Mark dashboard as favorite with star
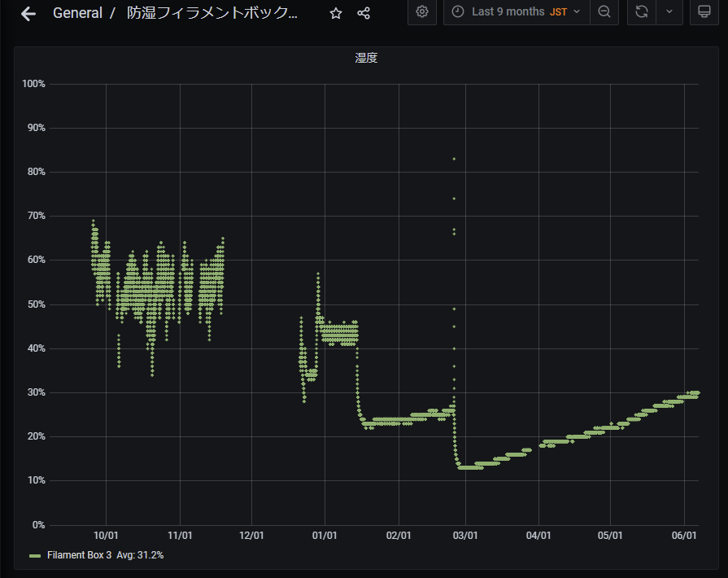 coord(336,13)
